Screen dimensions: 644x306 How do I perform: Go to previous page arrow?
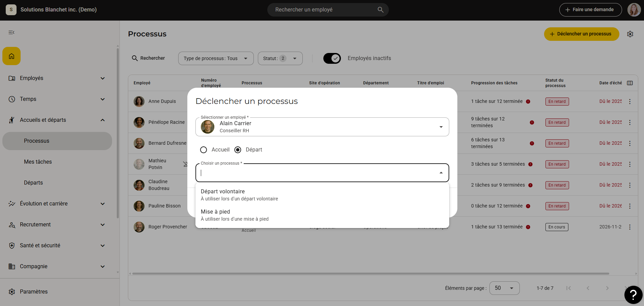(x=588, y=288)
